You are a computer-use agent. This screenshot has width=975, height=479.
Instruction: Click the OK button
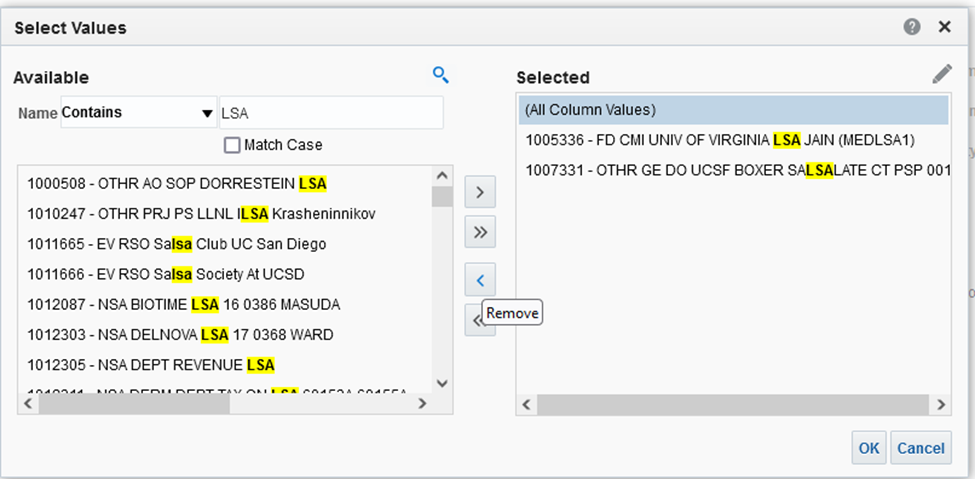click(869, 448)
